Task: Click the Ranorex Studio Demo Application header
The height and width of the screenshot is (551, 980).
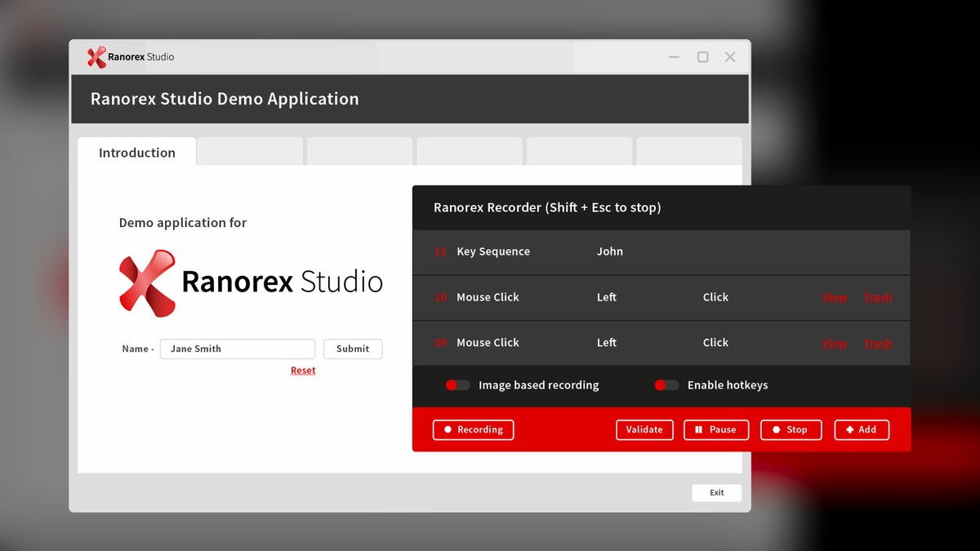Action: (x=225, y=99)
